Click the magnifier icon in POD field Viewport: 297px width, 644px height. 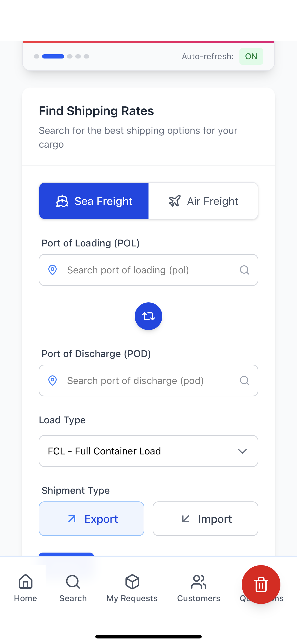(x=244, y=381)
